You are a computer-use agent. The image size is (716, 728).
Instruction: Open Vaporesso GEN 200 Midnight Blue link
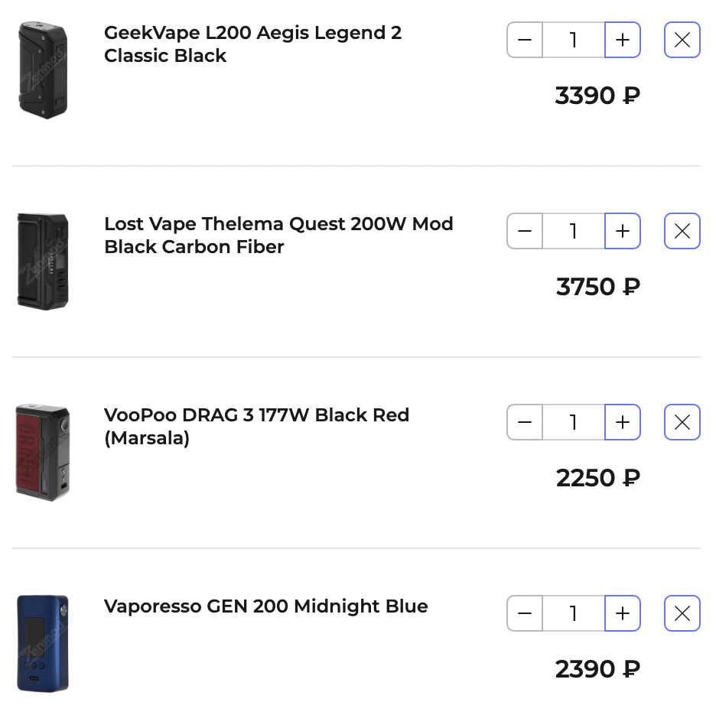(x=265, y=606)
